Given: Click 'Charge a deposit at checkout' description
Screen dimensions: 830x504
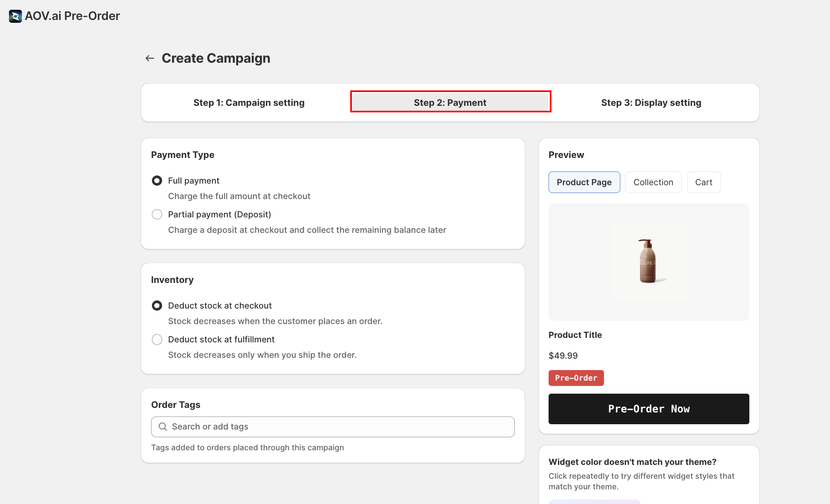Looking at the screenshot, I should point(307,230).
